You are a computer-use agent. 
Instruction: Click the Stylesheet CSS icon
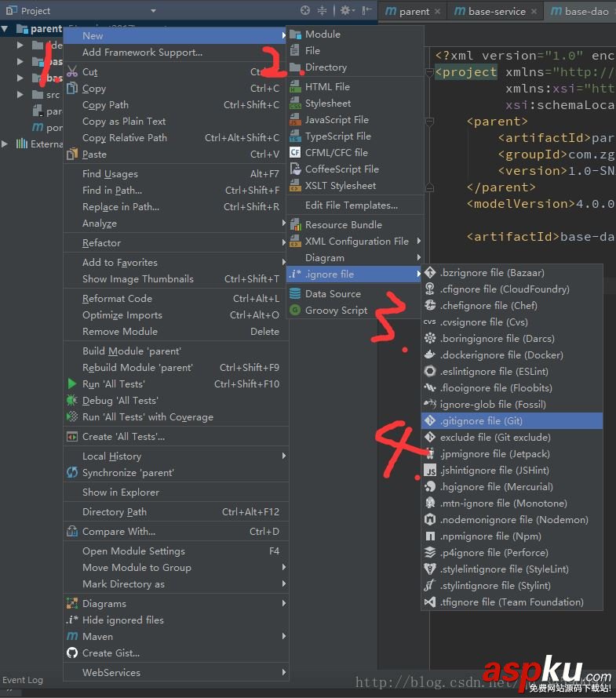295,104
